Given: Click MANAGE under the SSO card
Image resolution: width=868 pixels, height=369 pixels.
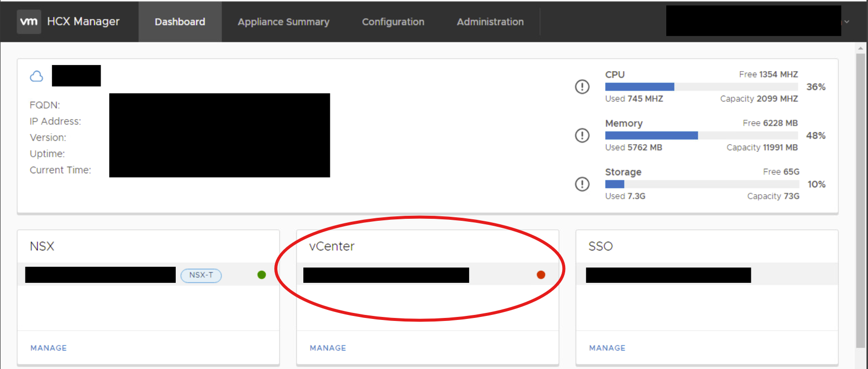Looking at the screenshot, I should (607, 348).
